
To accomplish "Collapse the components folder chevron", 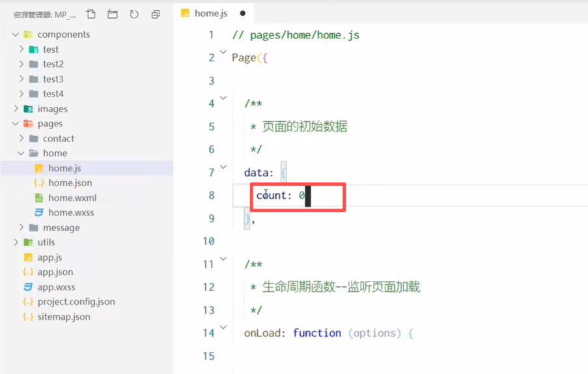I will pyautogui.click(x=16, y=35).
